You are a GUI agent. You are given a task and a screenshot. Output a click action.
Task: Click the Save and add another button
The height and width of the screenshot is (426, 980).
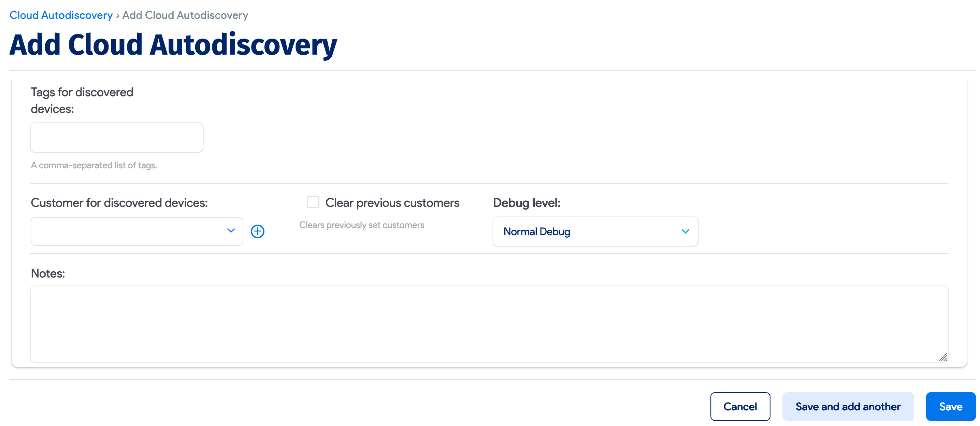[848, 406]
